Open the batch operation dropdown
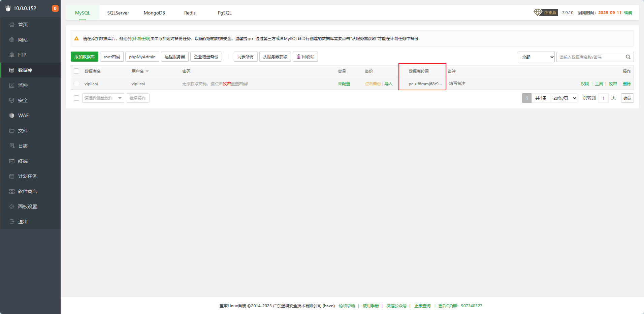The height and width of the screenshot is (314, 644). pyautogui.click(x=103, y=98)
